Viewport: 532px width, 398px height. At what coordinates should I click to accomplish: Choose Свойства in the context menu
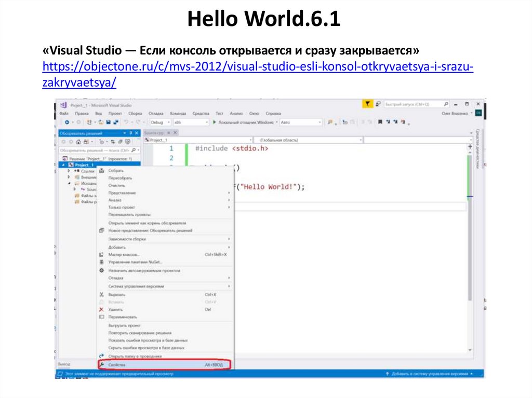point(166,365)
